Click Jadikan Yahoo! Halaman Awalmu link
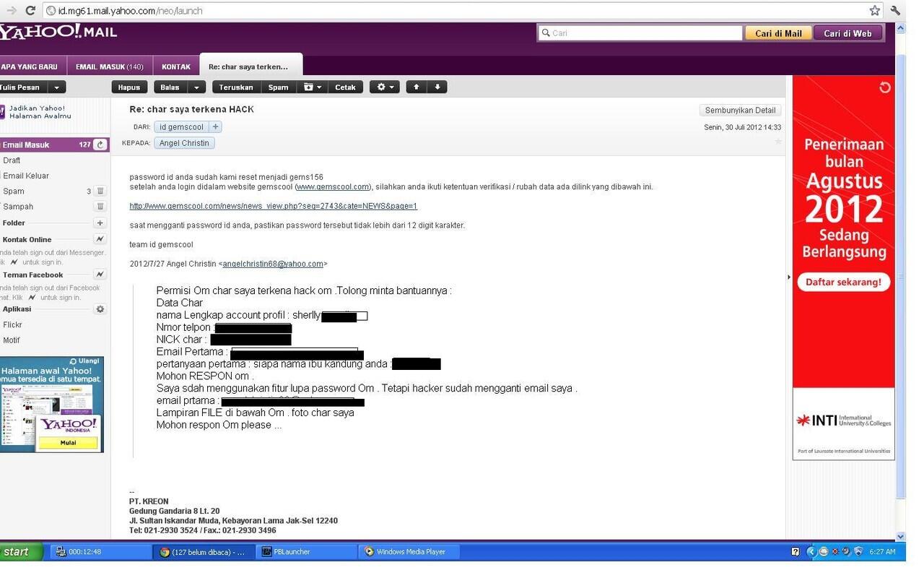This screenshot has height=578, width=924. point(40,112)
